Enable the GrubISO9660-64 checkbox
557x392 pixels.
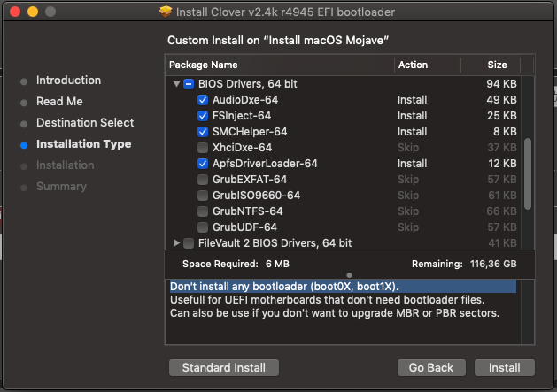pyautogui.click(x=203, y=196)
